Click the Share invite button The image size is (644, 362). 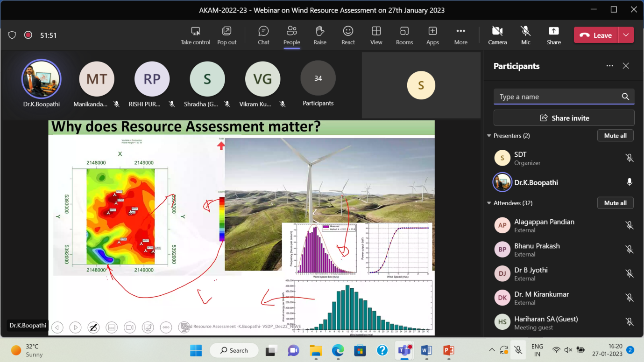coord(564,118)
